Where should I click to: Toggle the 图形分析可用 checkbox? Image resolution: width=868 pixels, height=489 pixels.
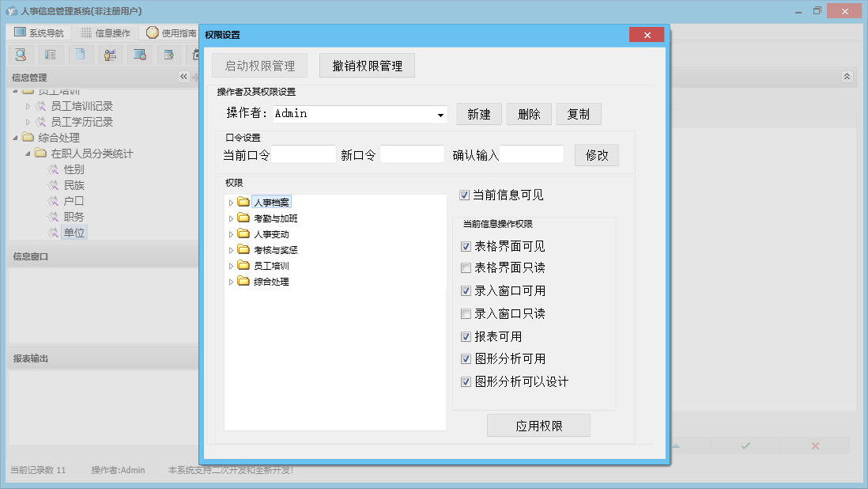click(x=466, y=359)
